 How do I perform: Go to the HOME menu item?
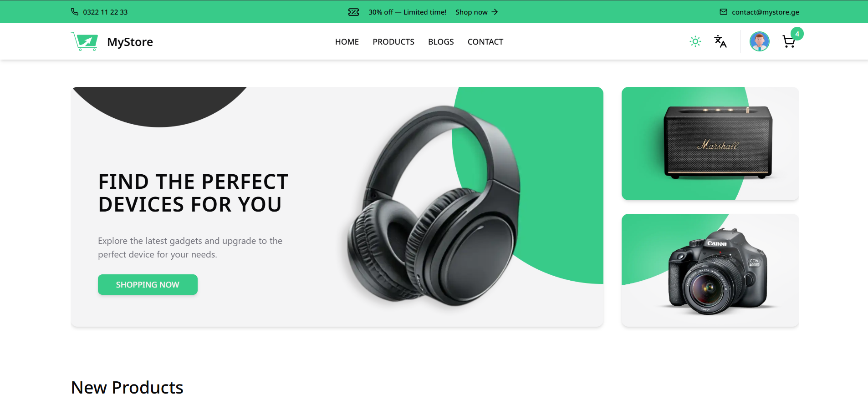pyautogui.click(x=347, y=42)
